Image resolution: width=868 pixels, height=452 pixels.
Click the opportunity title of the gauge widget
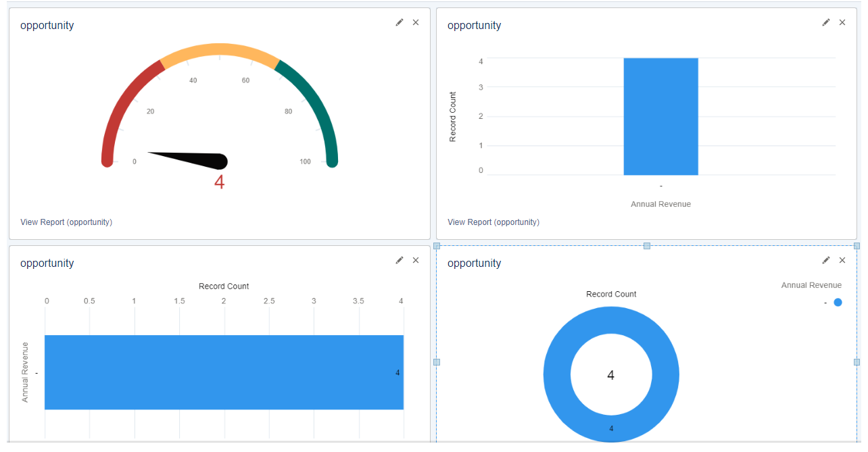47,25
